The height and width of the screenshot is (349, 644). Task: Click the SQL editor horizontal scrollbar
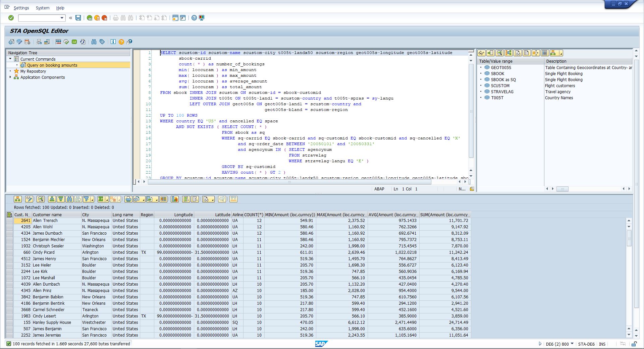pos(289,182)
